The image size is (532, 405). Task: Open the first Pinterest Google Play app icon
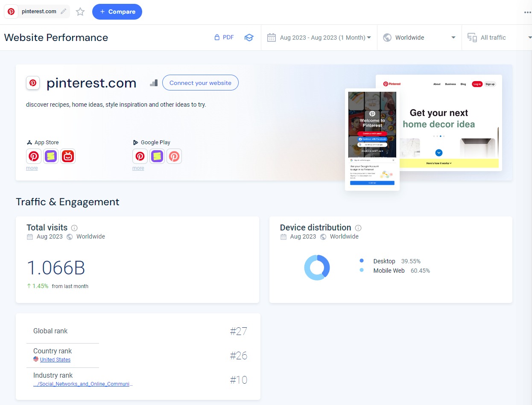click(140, 156)
